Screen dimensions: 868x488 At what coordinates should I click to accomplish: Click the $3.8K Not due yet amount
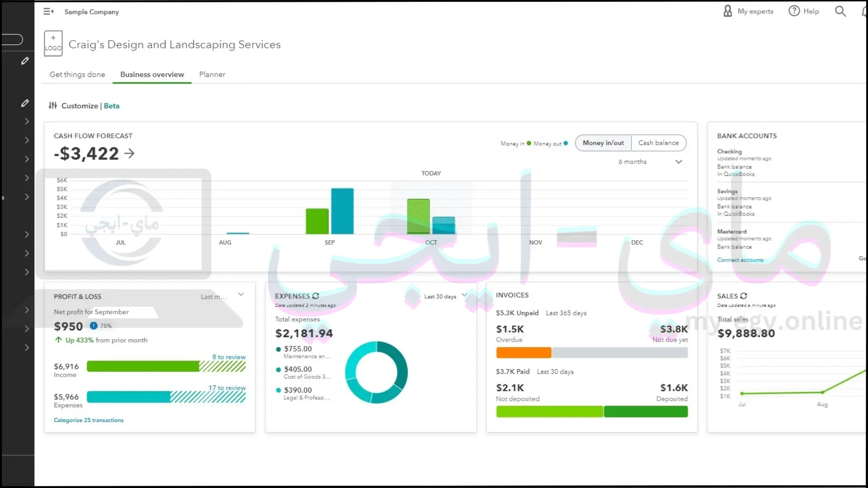pos(674,329)
